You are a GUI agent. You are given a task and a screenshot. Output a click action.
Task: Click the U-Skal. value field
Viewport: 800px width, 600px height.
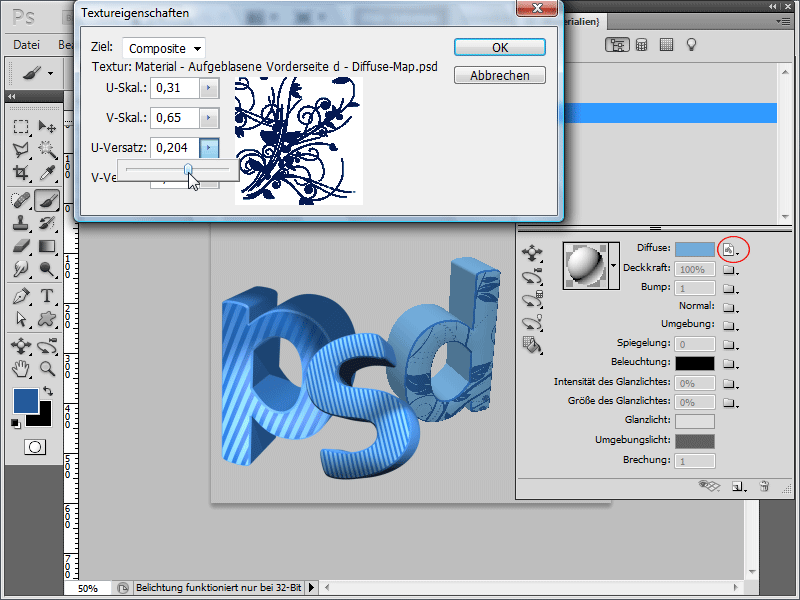tap(174, 88)
